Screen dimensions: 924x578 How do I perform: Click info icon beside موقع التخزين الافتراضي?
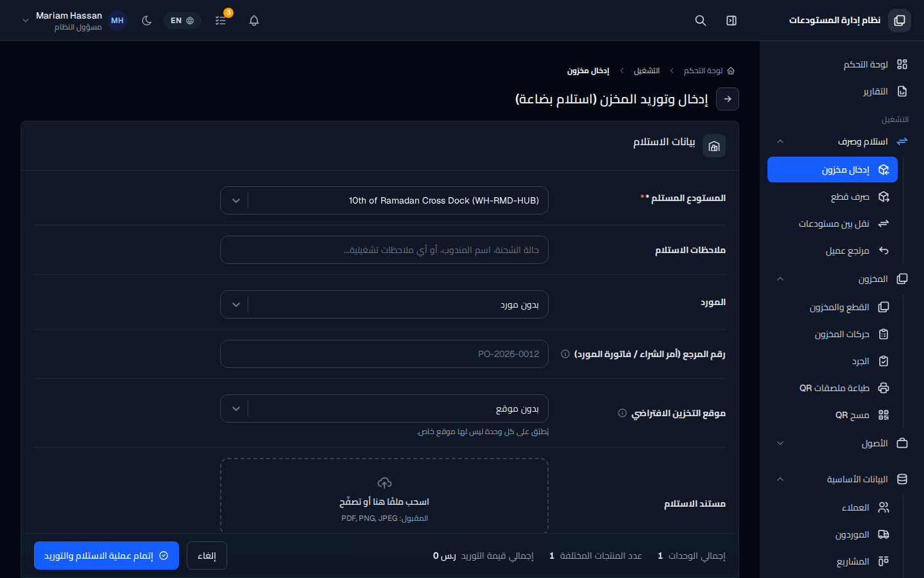622,413
